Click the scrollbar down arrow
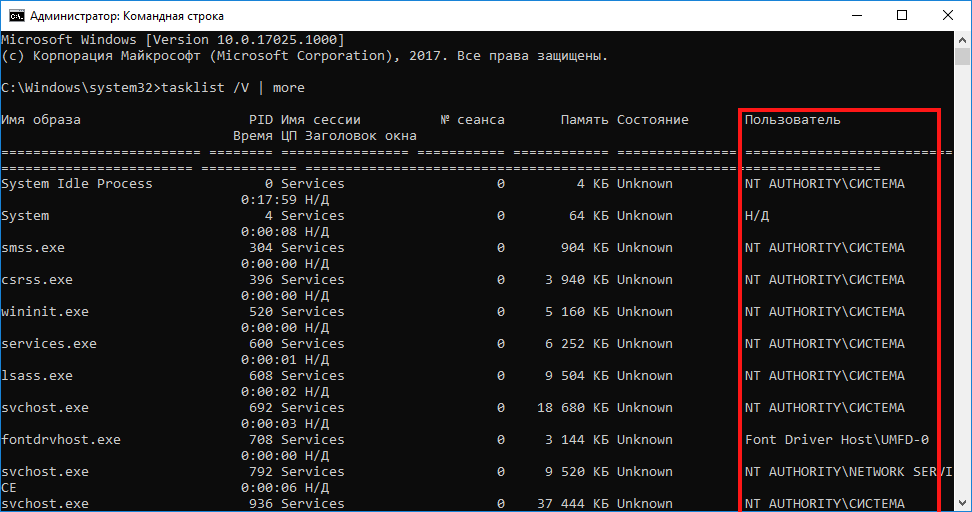The width and height of the screenshot is (972, 512). coord(962,503)
